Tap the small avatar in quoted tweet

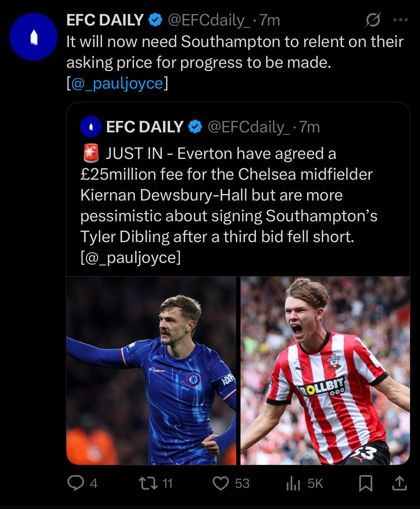pos(91,127)
